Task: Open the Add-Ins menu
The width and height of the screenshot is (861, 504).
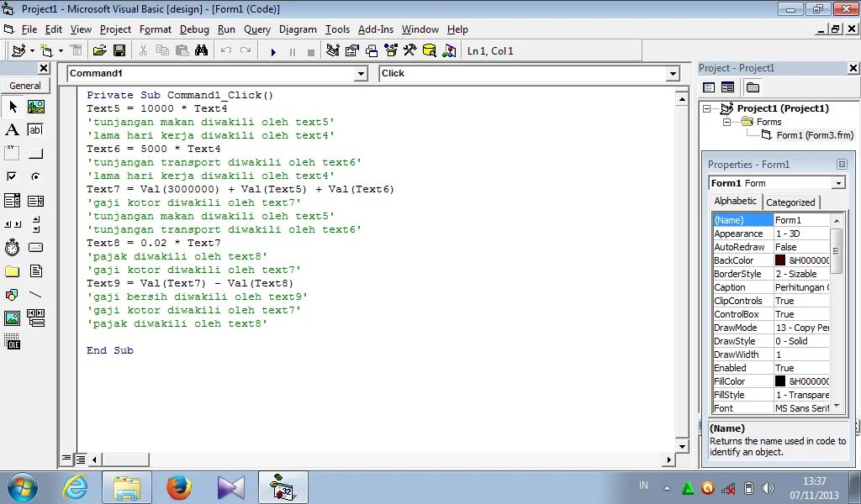Action: (376, 29)
